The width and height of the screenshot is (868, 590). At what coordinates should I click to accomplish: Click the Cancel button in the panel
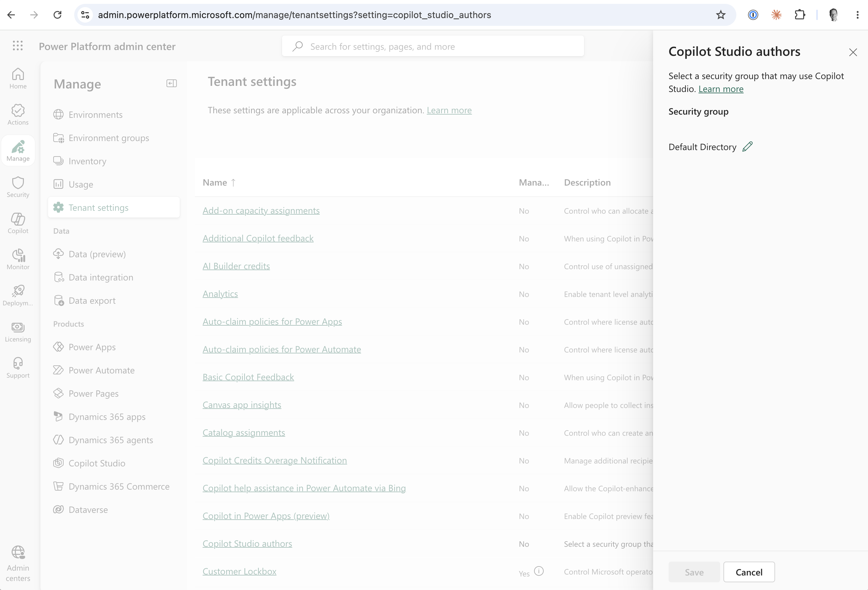tap(749, 572)
